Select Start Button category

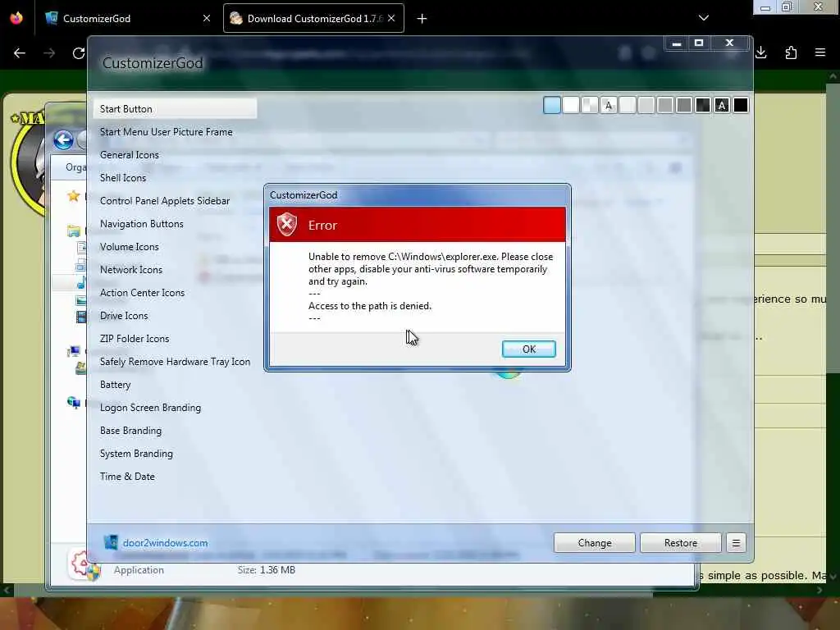pyautogui.click(x=175, y=109)
